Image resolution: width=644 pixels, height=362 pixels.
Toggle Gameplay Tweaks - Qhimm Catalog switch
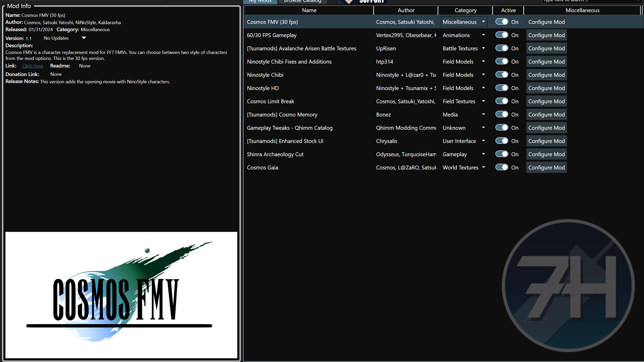502,128
